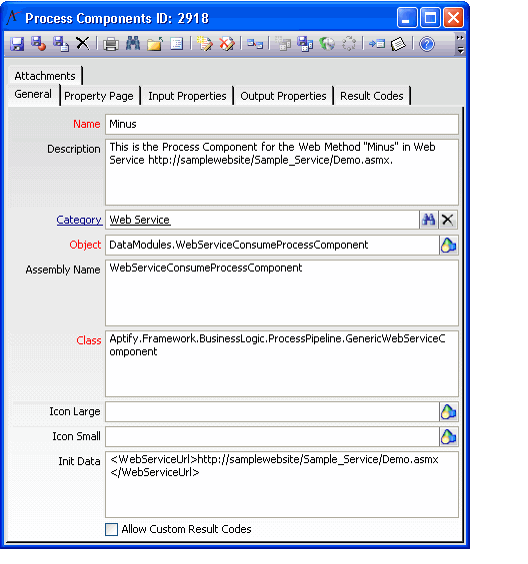Click the Assembly Name text area
This screenshot has height=564, width=528.
click(282, 293)
